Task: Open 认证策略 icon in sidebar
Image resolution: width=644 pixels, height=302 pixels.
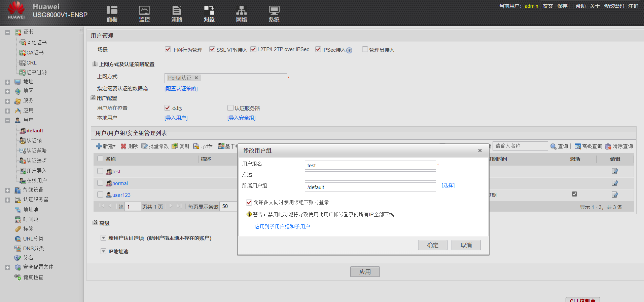Action: (x=23, y=151)
